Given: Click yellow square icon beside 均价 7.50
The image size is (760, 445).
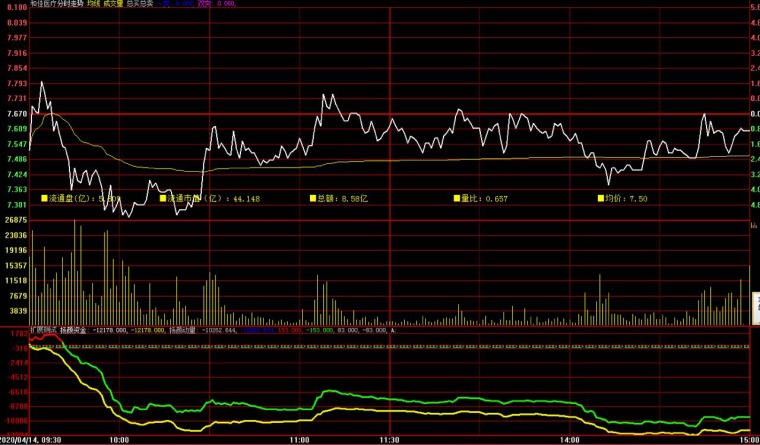Looking at the screenshot, I should click(x=604, y=198).
